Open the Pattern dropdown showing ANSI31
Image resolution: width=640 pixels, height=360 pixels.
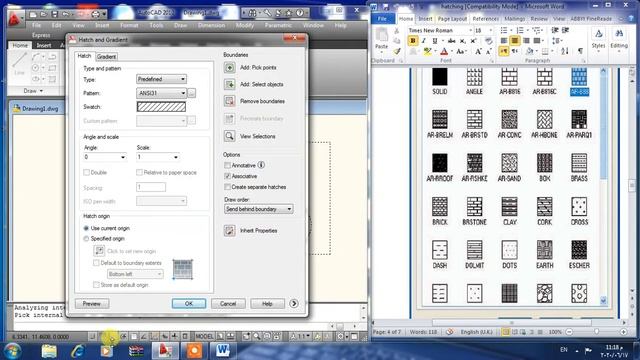coord(161,93)
